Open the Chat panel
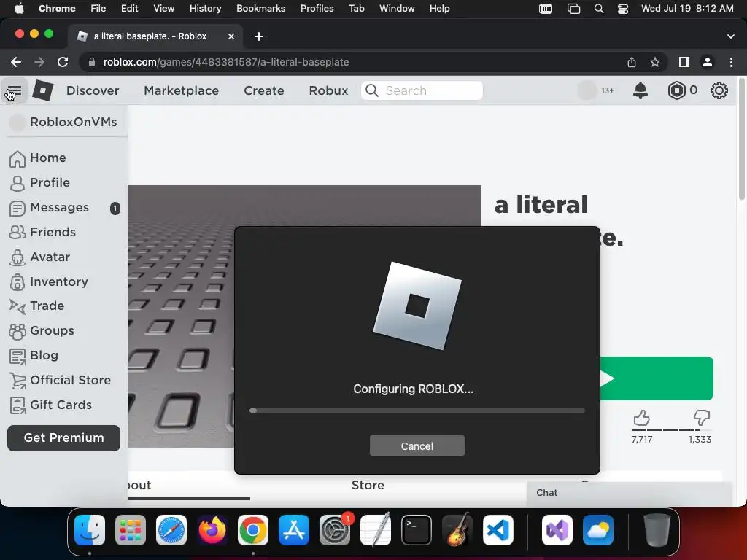Screen dimensions: 747x560 click(x=629, y=494)
